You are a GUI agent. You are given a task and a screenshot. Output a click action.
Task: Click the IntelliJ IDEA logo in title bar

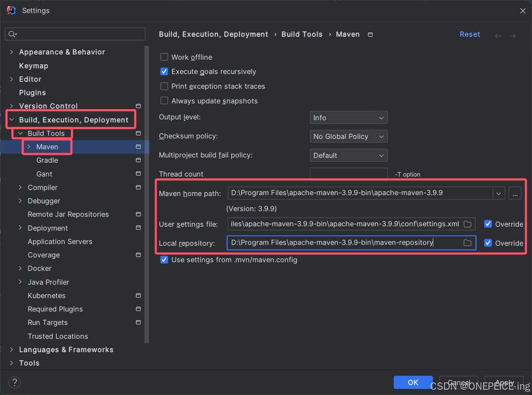pyautogui.click(x=11, y=10)
